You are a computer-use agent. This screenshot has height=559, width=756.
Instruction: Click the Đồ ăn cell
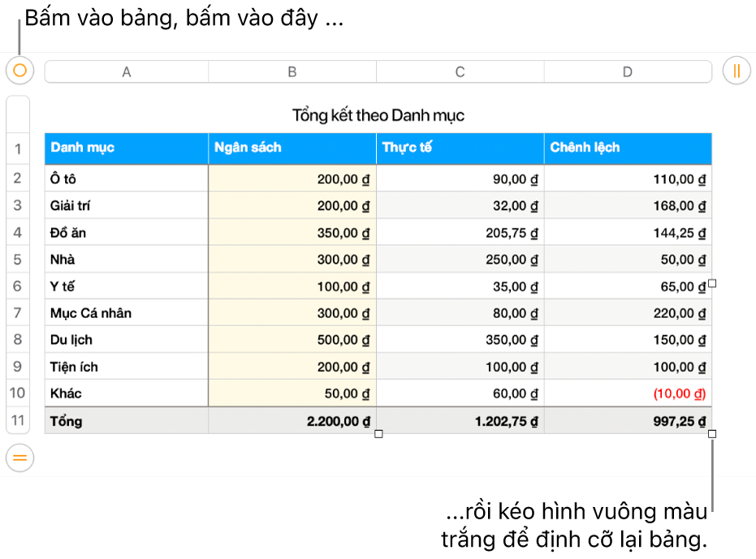[x=127, y=232]
